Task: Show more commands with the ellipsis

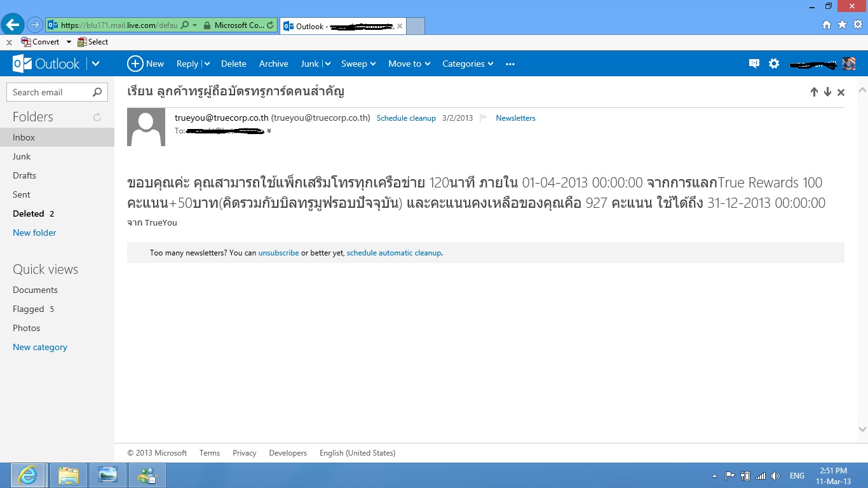Action: click(x=510, y=64)
